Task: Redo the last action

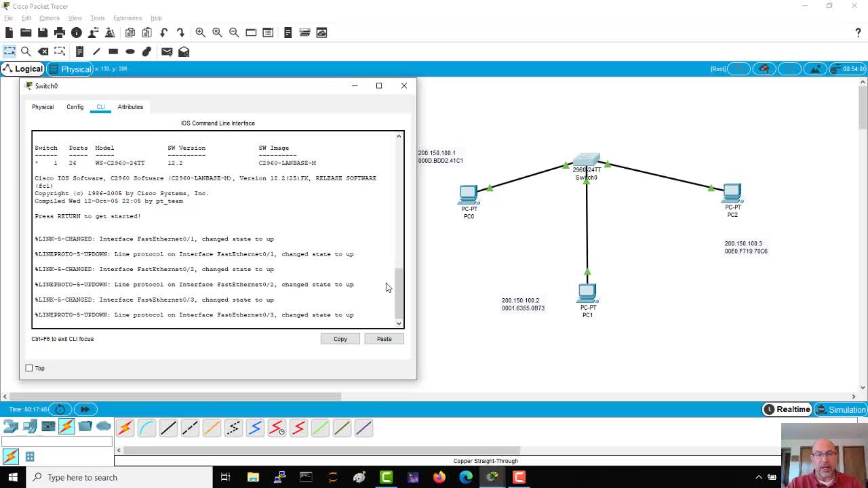Action: [x=180, y=33]
